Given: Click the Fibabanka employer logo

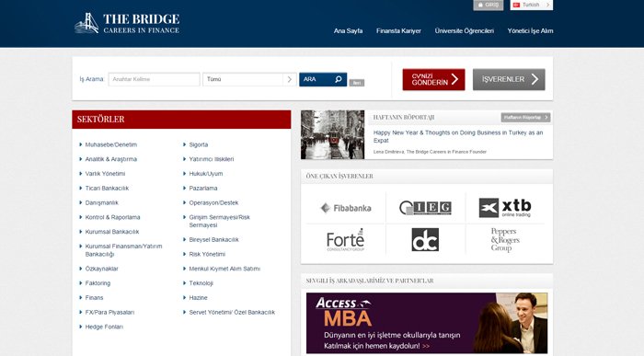Looking at the screenshot, I should click(346, 208).
